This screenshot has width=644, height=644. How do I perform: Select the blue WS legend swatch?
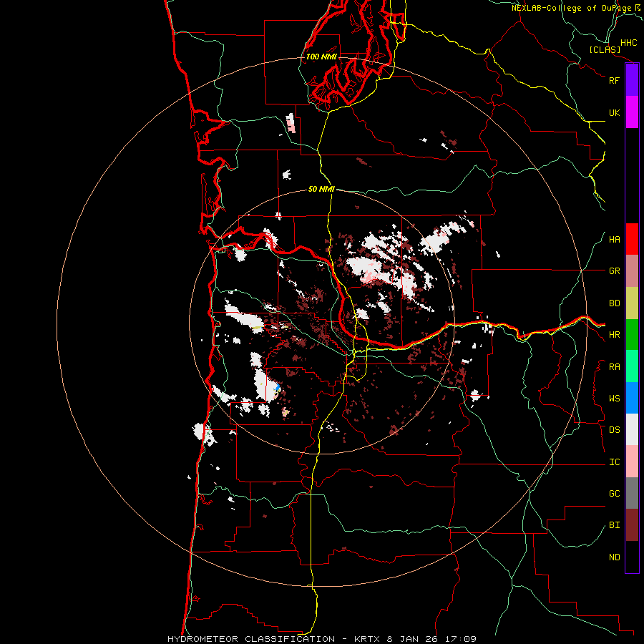pyautogui.click(x=632, y=398)
